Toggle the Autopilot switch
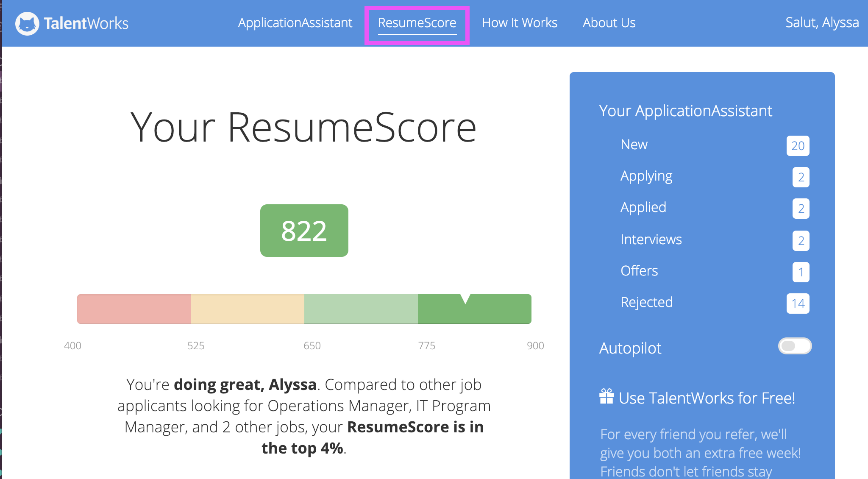The image size is (868, 479). [794, 346]
